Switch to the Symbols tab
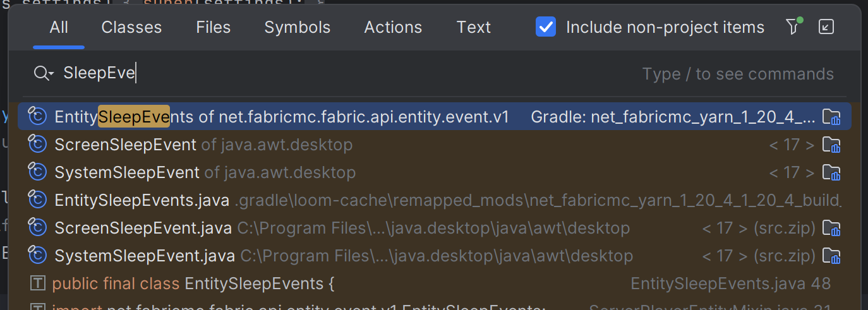 point(297,27)
